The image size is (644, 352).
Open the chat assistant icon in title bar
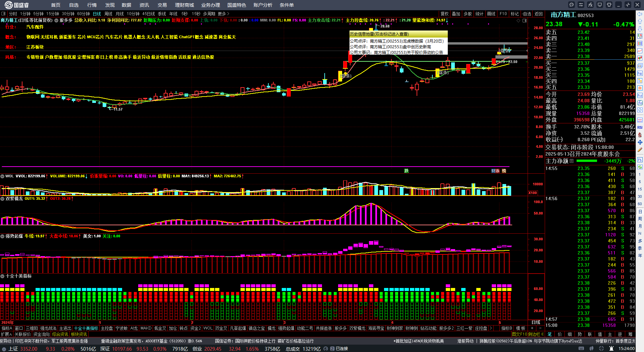pyautogui.click(x=572, y=5)
